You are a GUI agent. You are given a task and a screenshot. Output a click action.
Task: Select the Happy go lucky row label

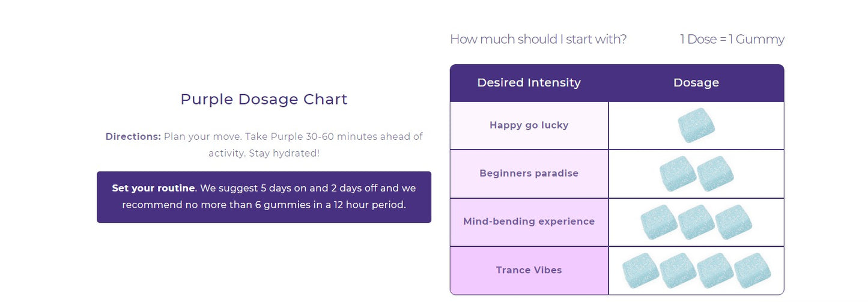[529, 125]
